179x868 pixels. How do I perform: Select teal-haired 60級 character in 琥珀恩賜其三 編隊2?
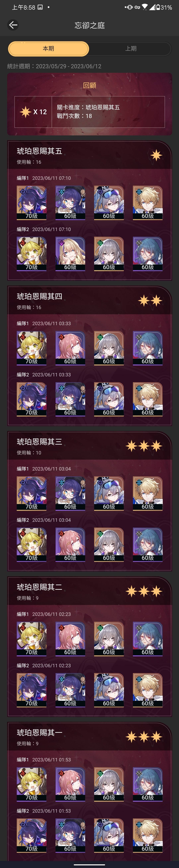[148, 544]
